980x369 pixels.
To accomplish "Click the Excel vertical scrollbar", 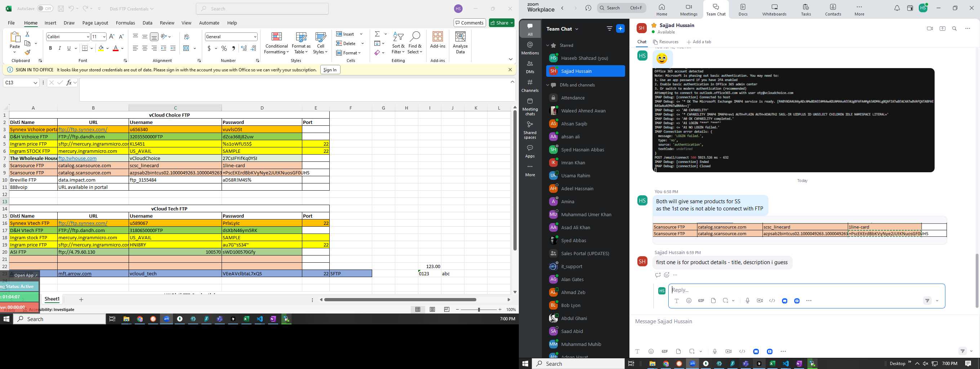I will [515, 180].
